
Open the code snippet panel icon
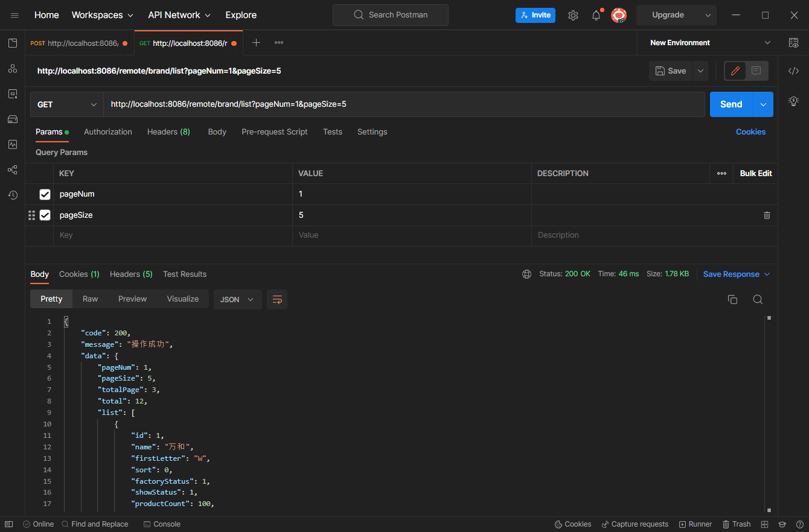coord(793,71)
